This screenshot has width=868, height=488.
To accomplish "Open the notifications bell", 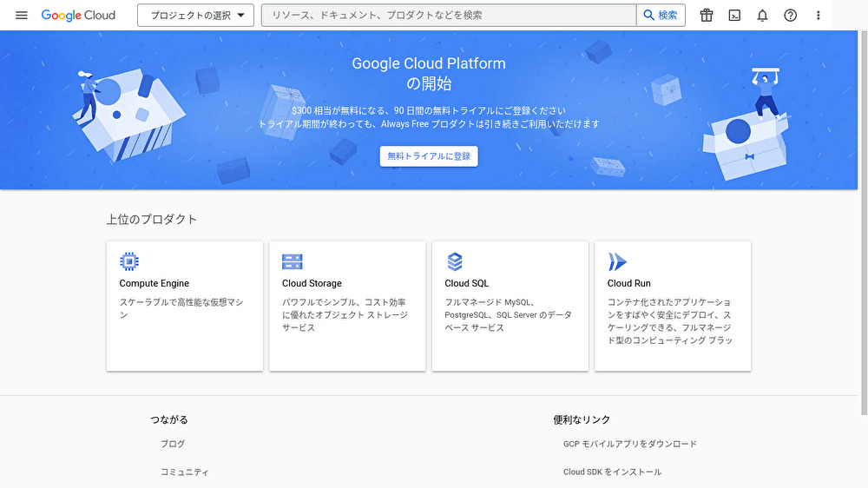I will 762,16.
